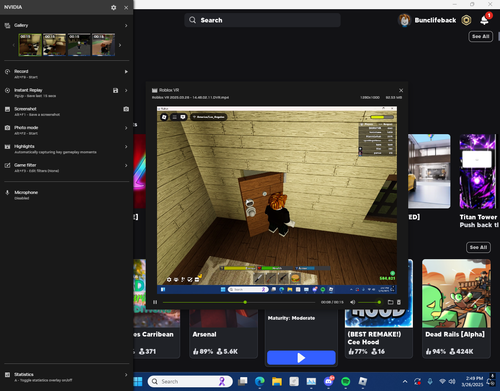
Task: Save Instant Replay with the floppy disk icon
Action: click(x=115, y=90)
